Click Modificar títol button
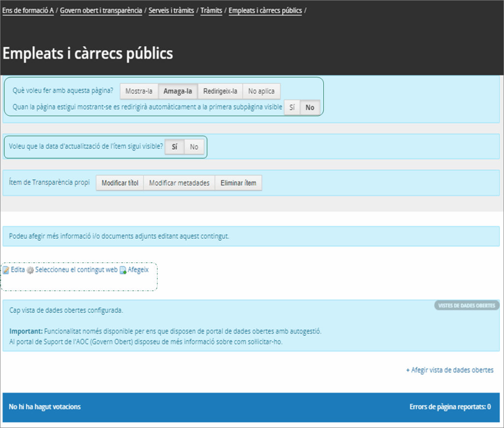 pyautogui.click(x=120, y=183)
